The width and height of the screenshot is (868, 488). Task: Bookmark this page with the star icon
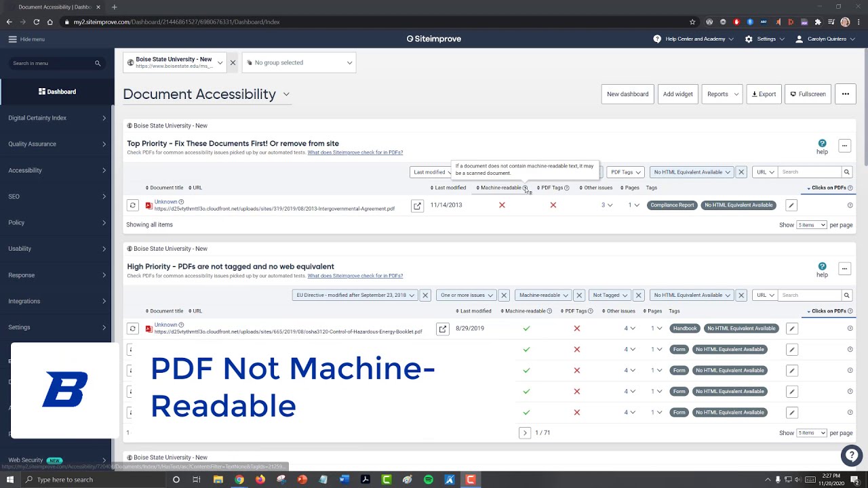click(692, 22)
